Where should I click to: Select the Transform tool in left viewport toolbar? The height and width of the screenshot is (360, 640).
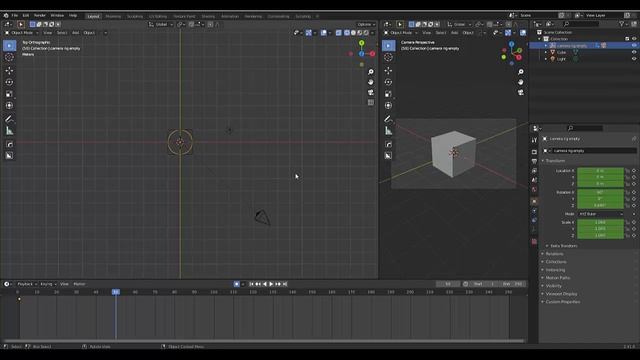click(x=9, y=106)
